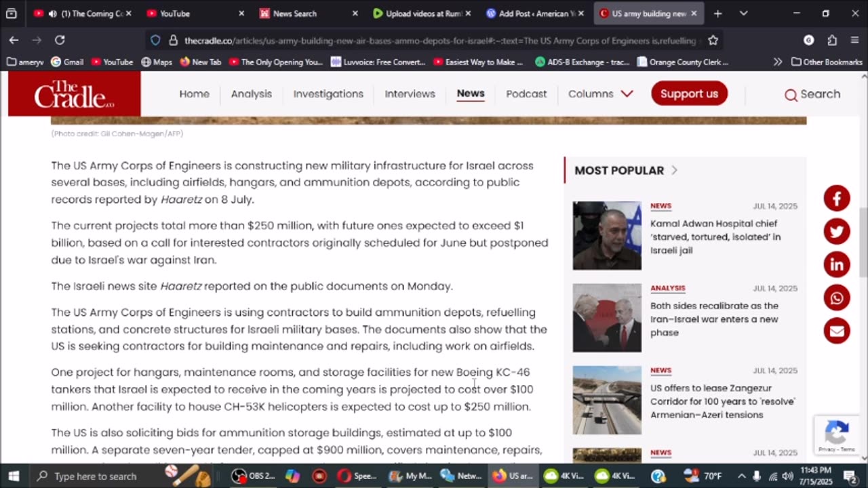Open the Network window from the taskbar

(461, 476)
